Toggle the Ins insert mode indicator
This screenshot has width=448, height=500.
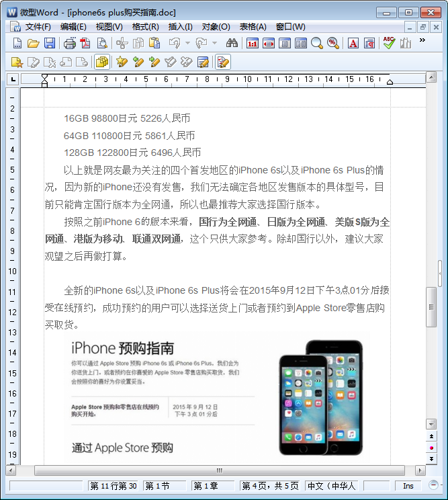point(408,486)
